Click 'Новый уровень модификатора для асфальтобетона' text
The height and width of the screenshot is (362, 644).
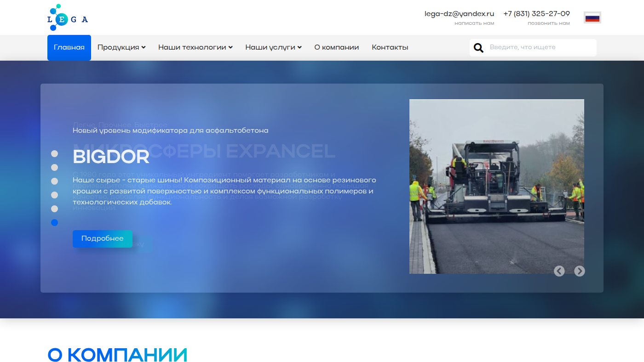(170, 130)
